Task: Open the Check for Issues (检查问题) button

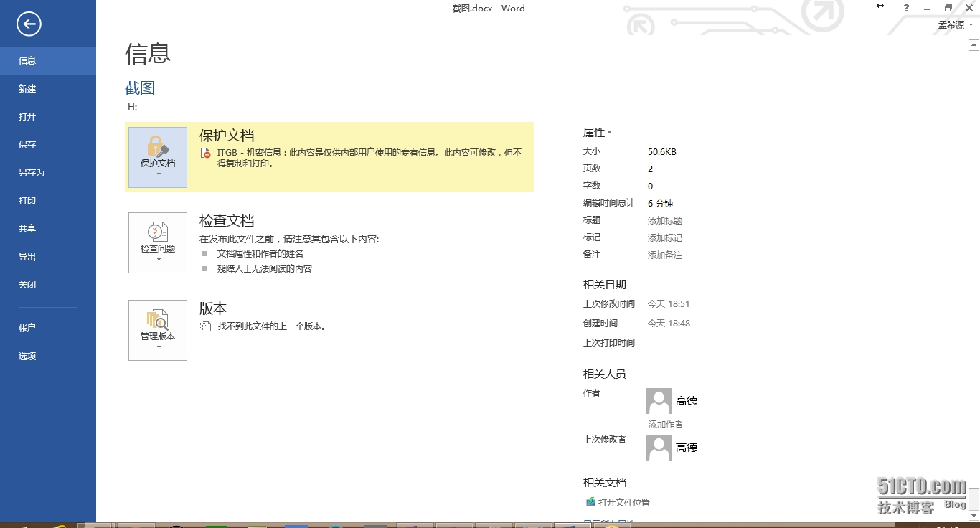Action: (x=158, y=242)
